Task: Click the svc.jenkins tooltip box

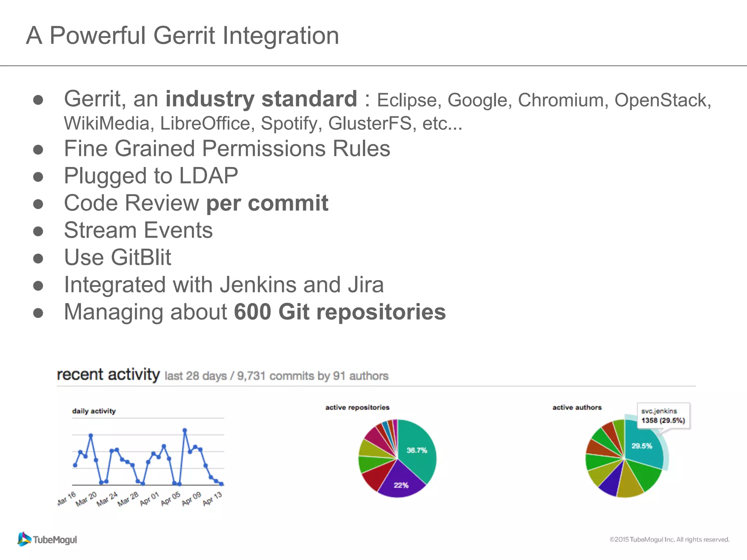Action: 663,416
